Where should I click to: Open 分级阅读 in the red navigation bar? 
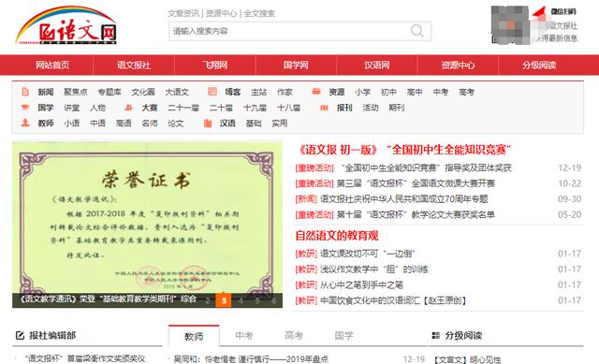(539, 65)
